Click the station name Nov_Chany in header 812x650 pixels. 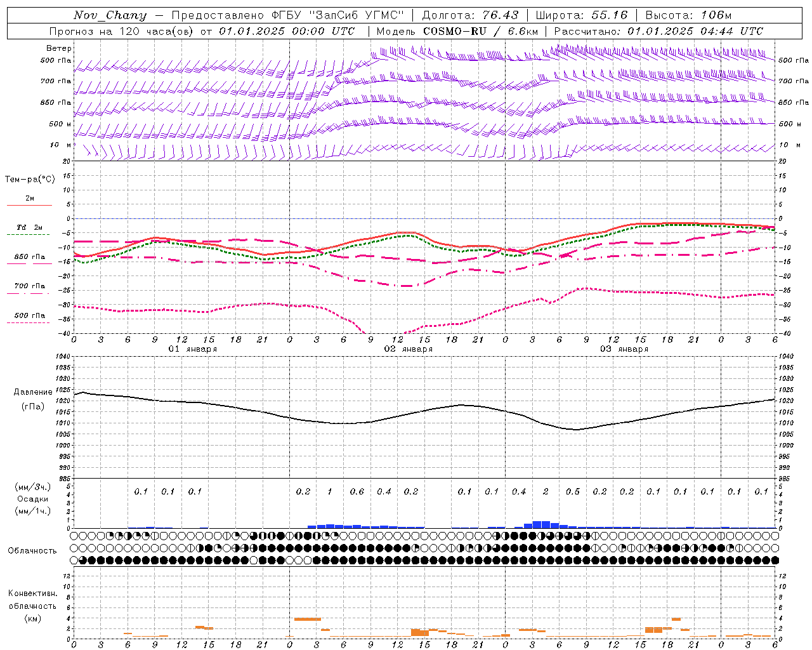point(110,15)
